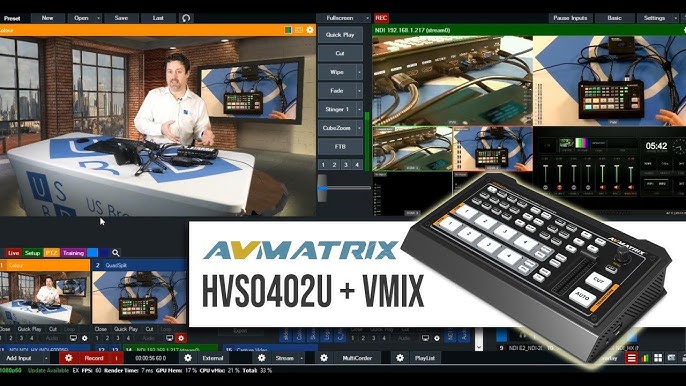Expand the Wipe transition dropdown arrow

(359, 72)
